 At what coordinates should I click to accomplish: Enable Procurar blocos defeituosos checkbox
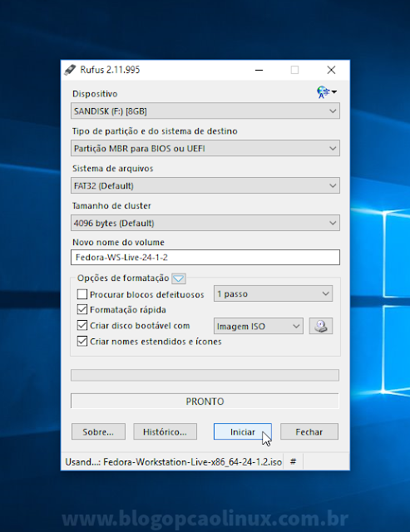click(x=82, y=294)
